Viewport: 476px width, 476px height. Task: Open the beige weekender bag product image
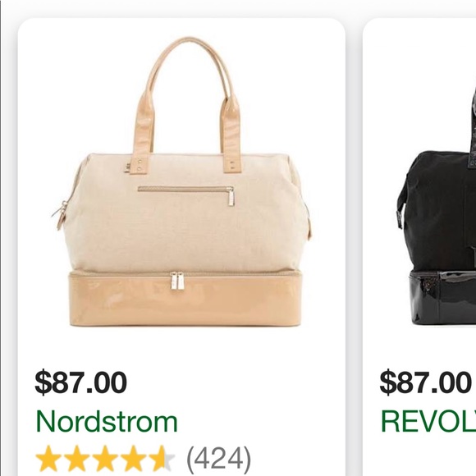pos(182,181)
